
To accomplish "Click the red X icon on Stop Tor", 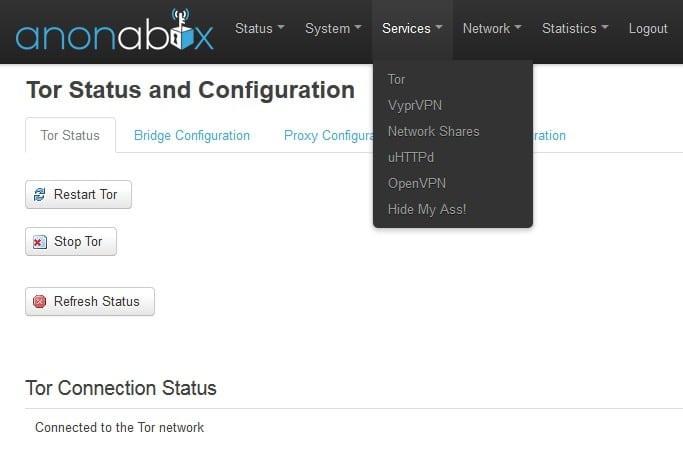I will pyautogui.click(x=40, y=242).
